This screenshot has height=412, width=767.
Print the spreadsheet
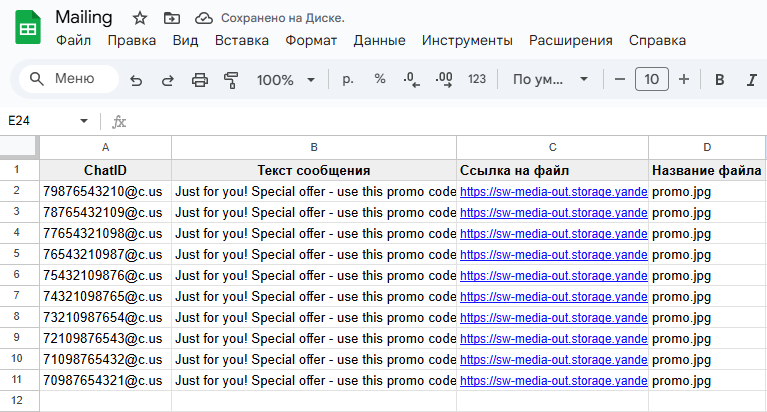click(x=200, y=79)
